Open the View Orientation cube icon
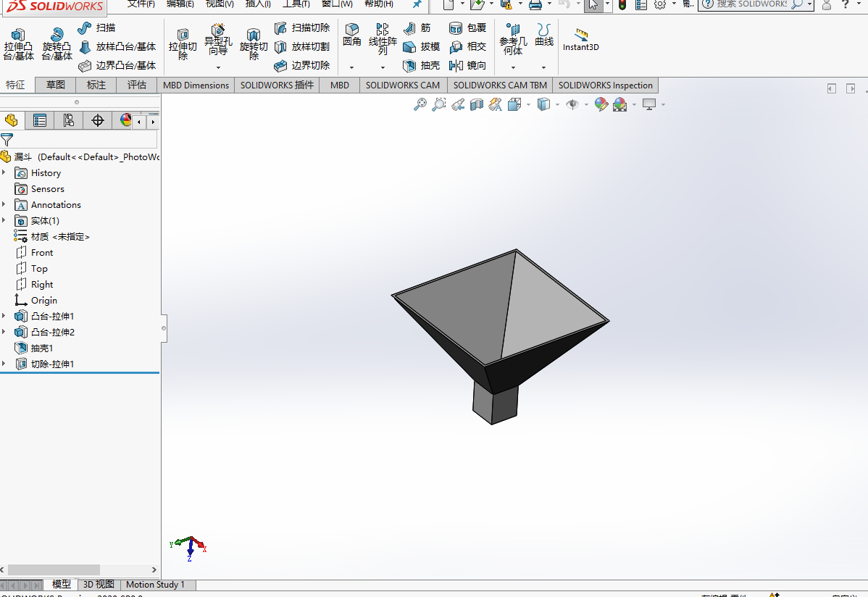Viewport: 868px width, 597px height. pos(514,104)
